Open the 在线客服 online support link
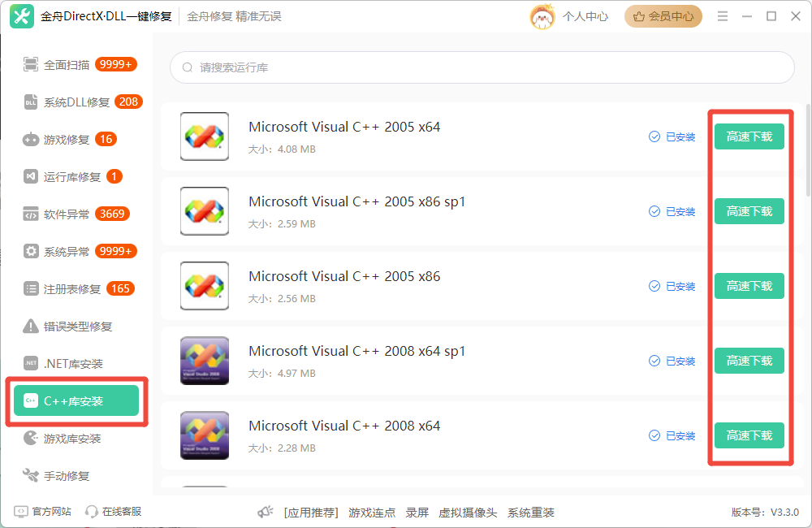The image size is (812, 528). [x=114, y=512]
